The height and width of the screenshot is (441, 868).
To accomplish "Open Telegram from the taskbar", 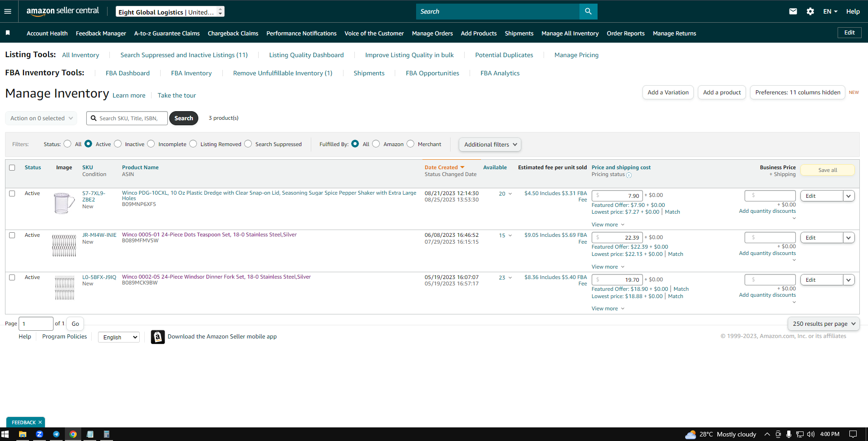I will point(56,434).
